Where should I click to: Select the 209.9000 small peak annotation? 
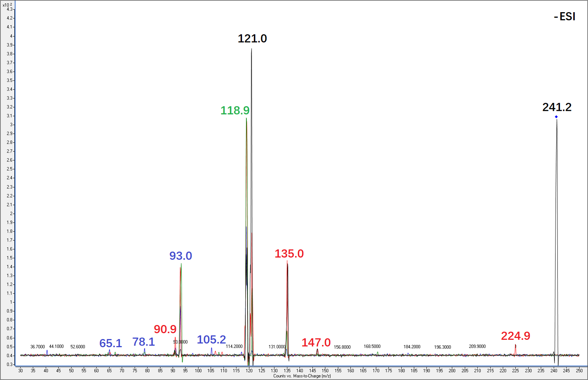pos(477,346)
